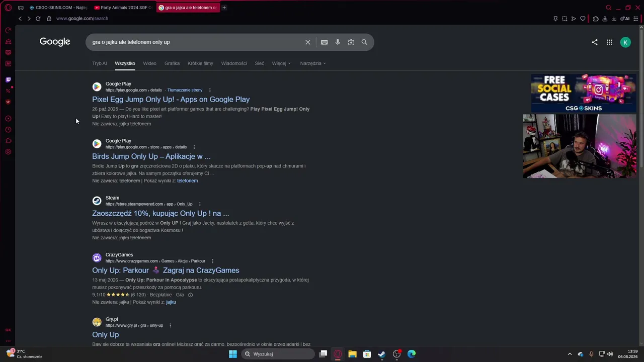Show results including 'telefonem' for Birds Jump

[187, 181]
